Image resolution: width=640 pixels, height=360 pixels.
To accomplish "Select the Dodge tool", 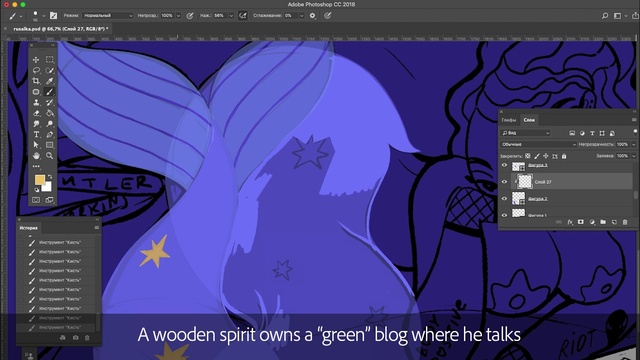I will pyautogui.click(x=49, y=124).
